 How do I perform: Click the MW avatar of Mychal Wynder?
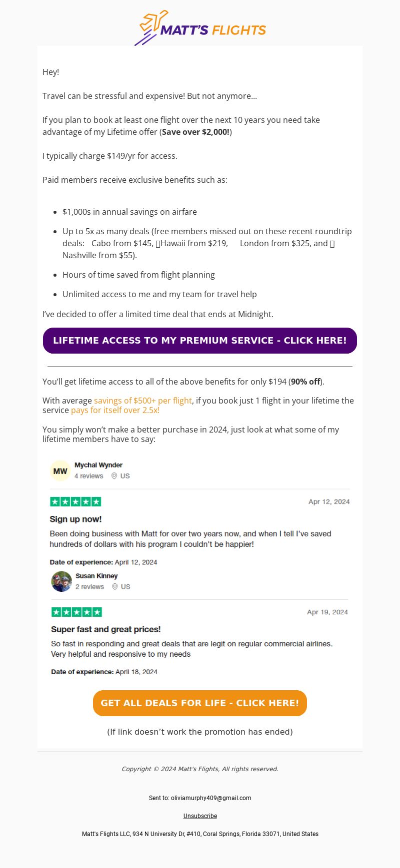coord(60,470)
